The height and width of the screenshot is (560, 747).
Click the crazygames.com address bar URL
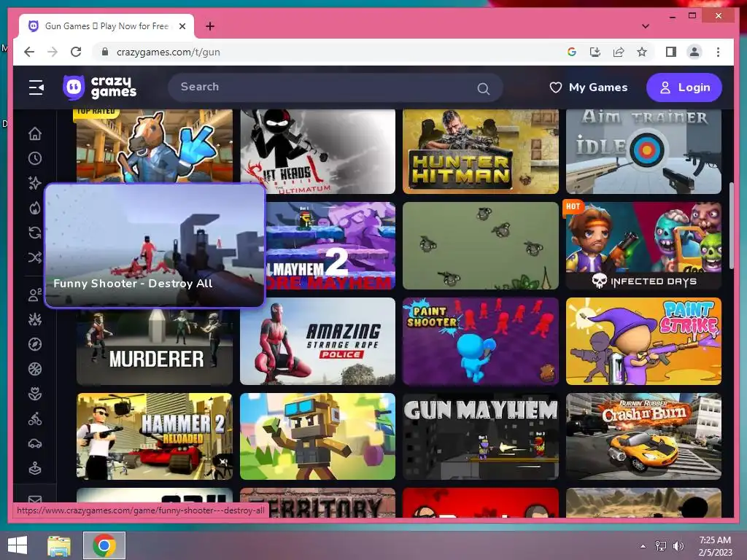pos(169,52)
